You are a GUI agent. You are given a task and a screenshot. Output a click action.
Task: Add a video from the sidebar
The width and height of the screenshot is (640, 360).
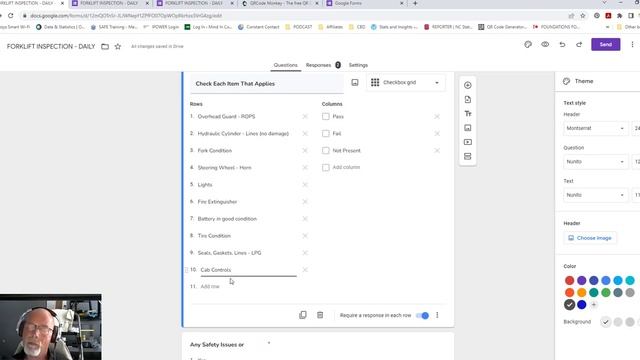[468, 142]
